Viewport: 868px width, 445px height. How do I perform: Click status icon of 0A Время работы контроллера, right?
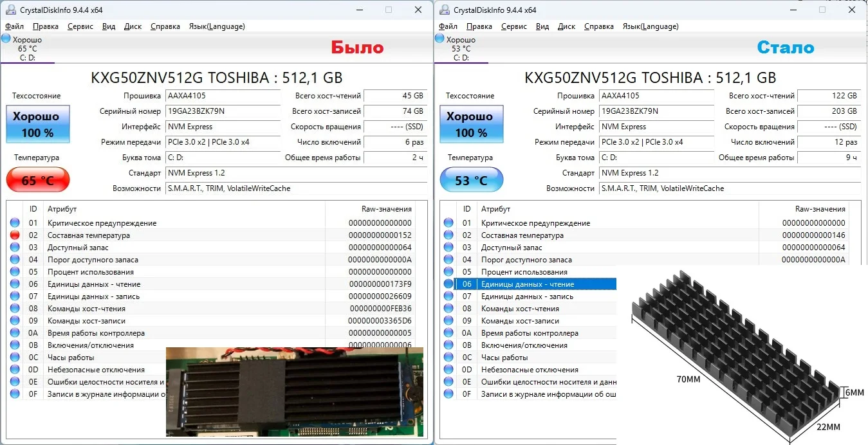[448, 333]
